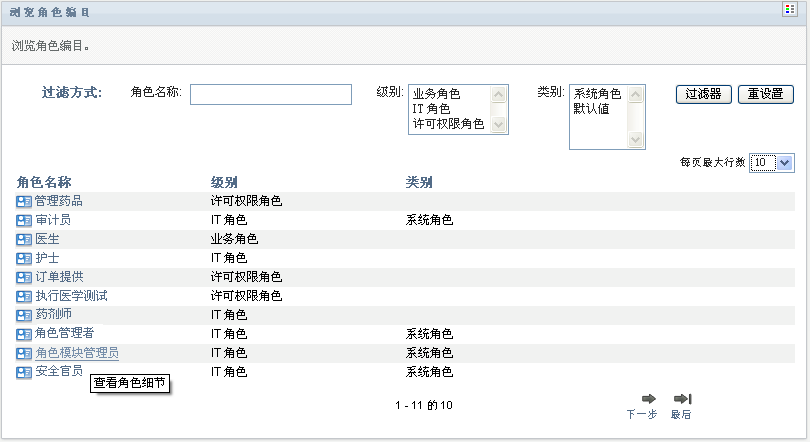
Task: Open role 审计员 details
Action: click(53, 220)
